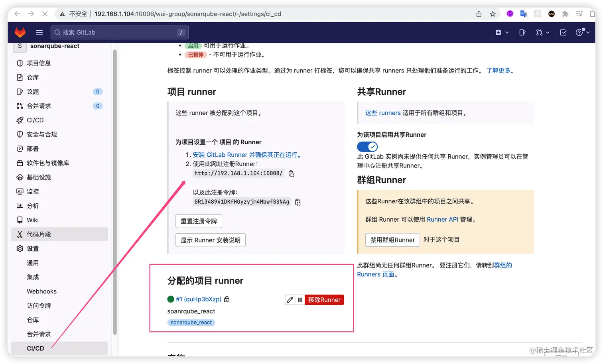The width and height of the screenshot is (603, 364).
Task: Click the 分析 chart icon
Action: pos(20,206)
